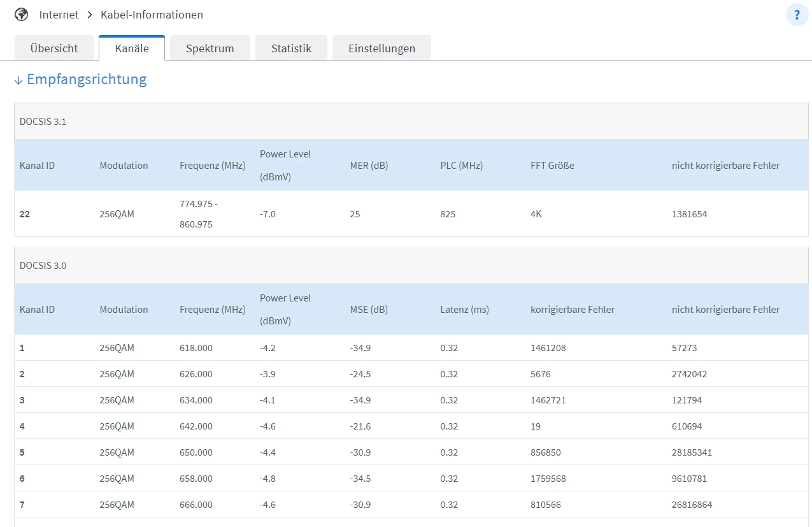Screen dimensions: 812x527
Task: Go to the Statistik tab
Action: (291, 48)
